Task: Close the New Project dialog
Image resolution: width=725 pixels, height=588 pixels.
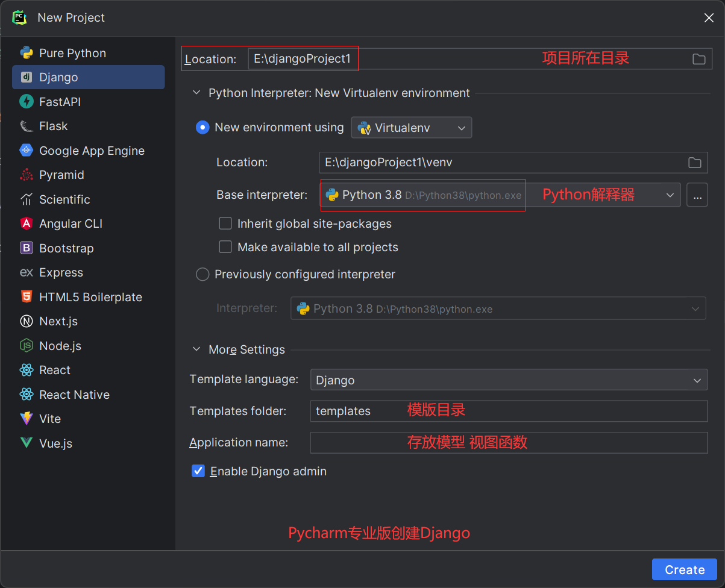Action: [x=709, y=18]
